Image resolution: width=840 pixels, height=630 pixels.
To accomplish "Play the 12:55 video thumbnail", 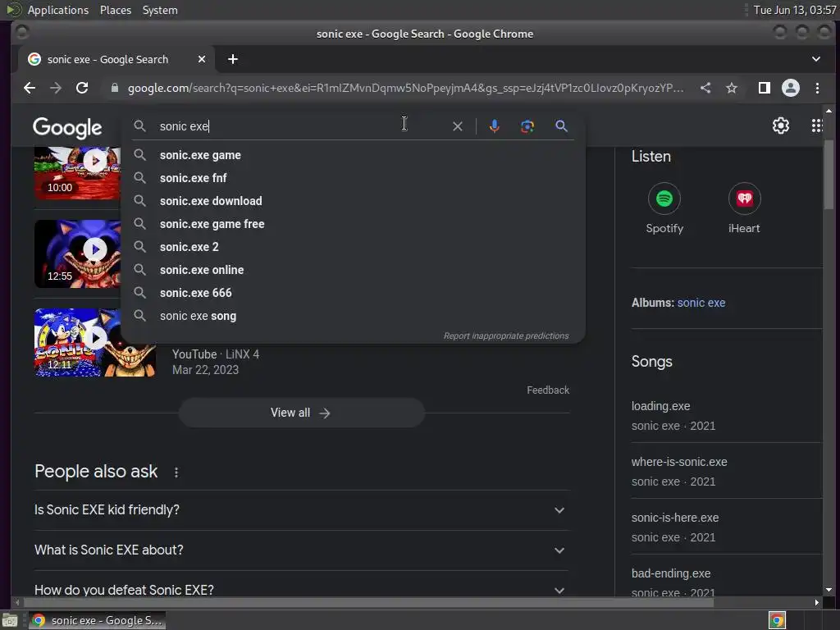I will (78, 254).
